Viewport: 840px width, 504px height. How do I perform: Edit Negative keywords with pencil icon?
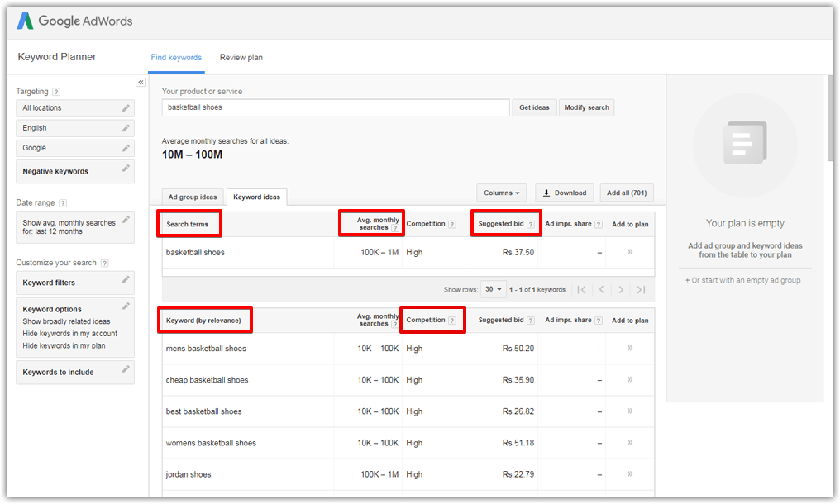click(126, 169)
